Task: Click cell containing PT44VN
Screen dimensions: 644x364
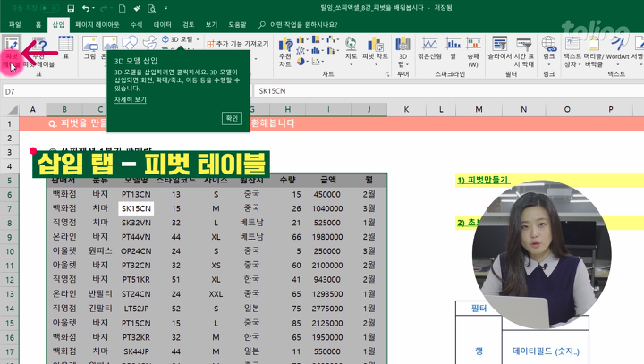Action: [x=136, y=237]
